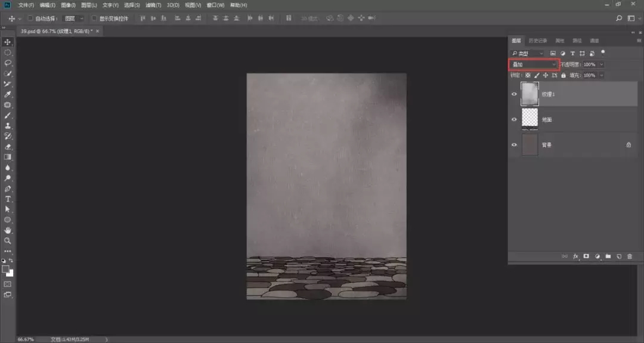Expand the 不透明度 opacity dropdown arrow

[x=601, y=64]
